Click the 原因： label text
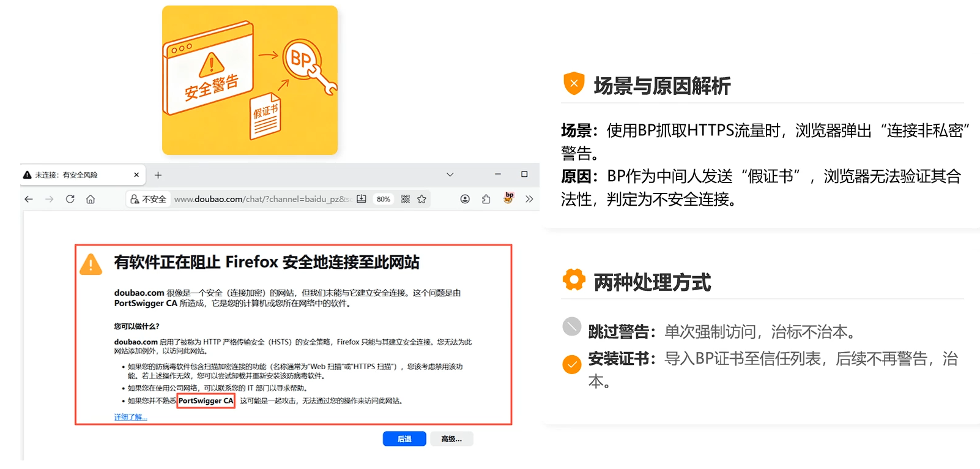Image resolution: width=980 pixels, height=469 pixels. [x=580, y=176]
